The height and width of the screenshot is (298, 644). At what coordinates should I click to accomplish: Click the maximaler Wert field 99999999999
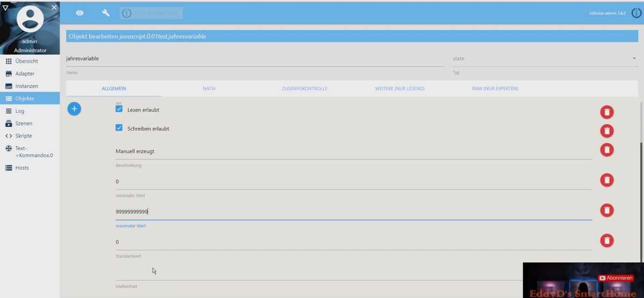click(354, 212)
